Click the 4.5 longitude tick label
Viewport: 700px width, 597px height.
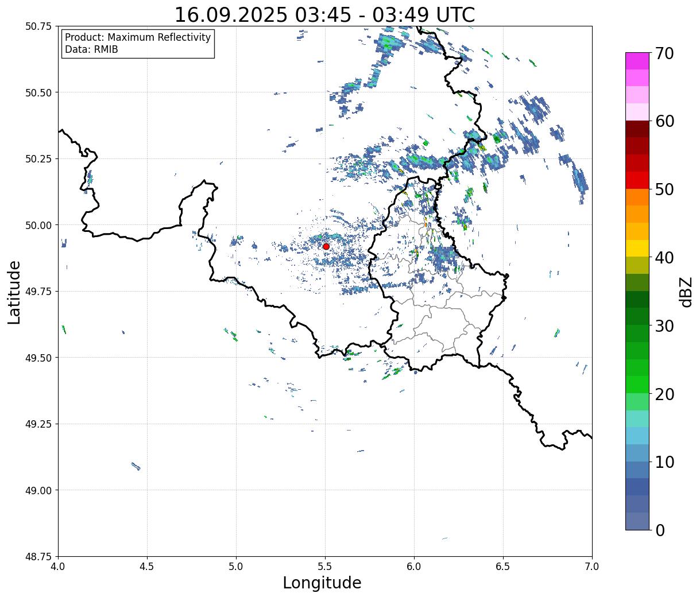147,567
